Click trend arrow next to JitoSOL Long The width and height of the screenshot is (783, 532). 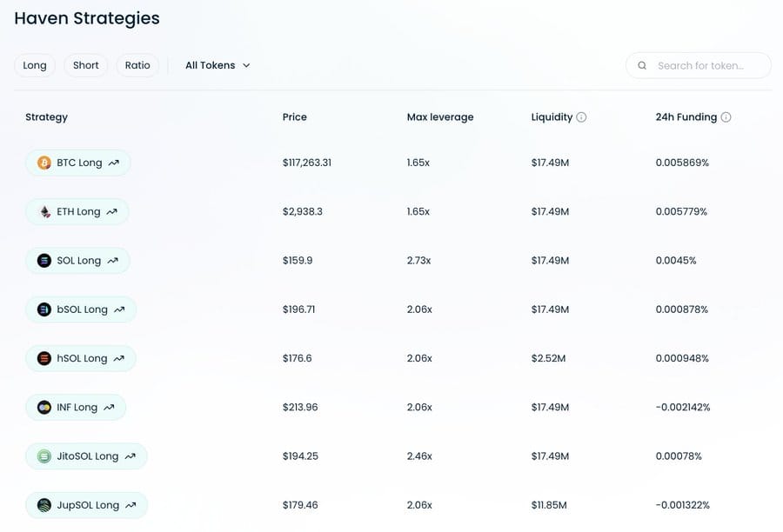click(x=130, y=456)
